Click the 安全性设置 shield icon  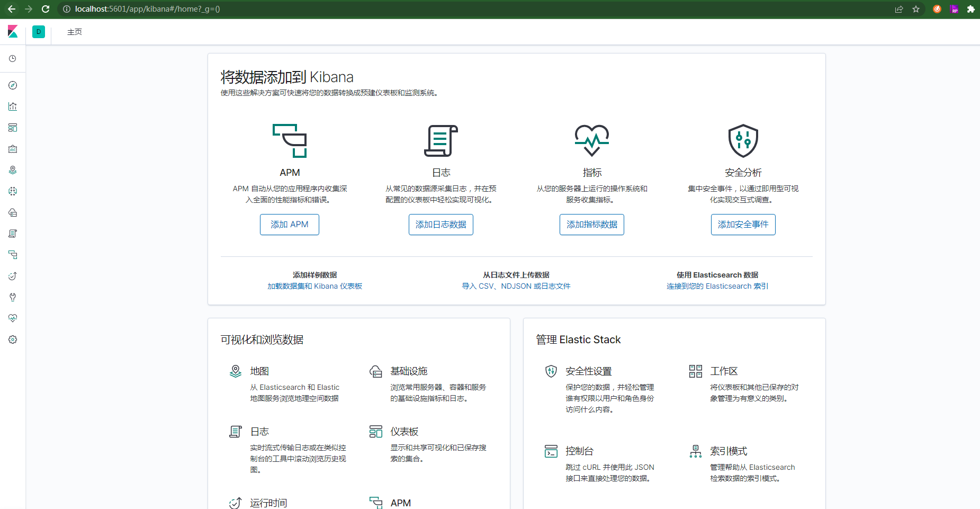(551, 371)
